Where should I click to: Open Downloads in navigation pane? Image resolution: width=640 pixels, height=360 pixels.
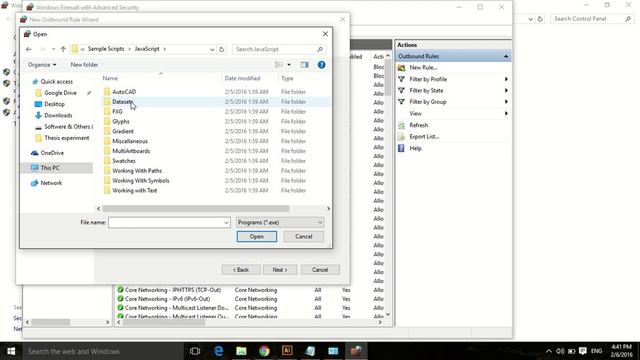point(58,116)
